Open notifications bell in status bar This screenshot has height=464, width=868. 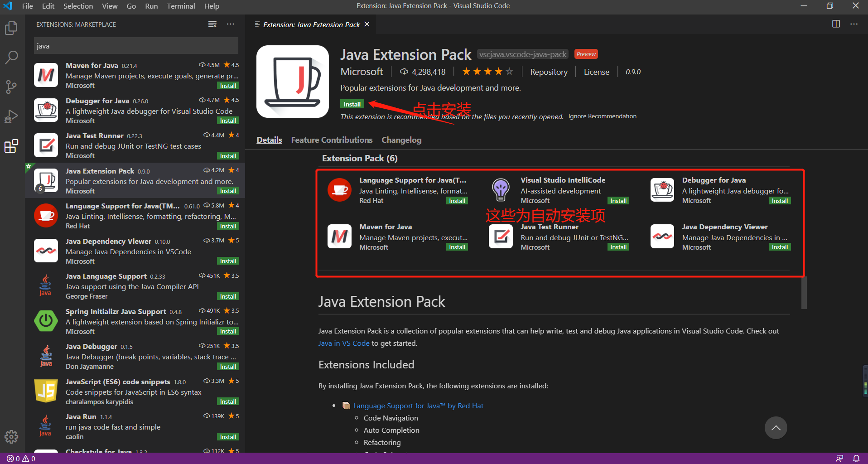pyautogui.click(x=856, y=459)
